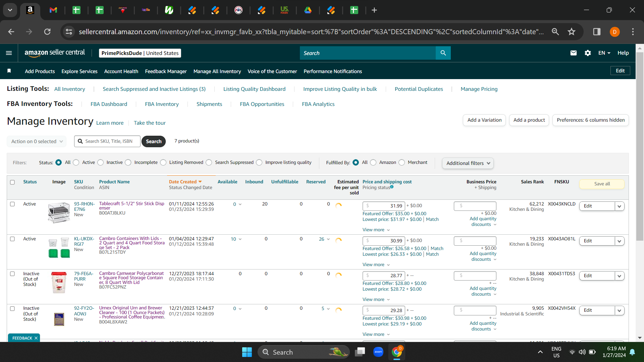Open Shipments under FBA Inventory Tools
644x362 pixels.
coord(209,104)
